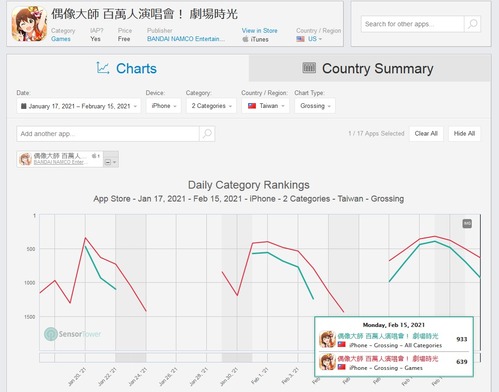Change the Taiwan country region dropdown
499x392 pixels.
tap(266, 106)
